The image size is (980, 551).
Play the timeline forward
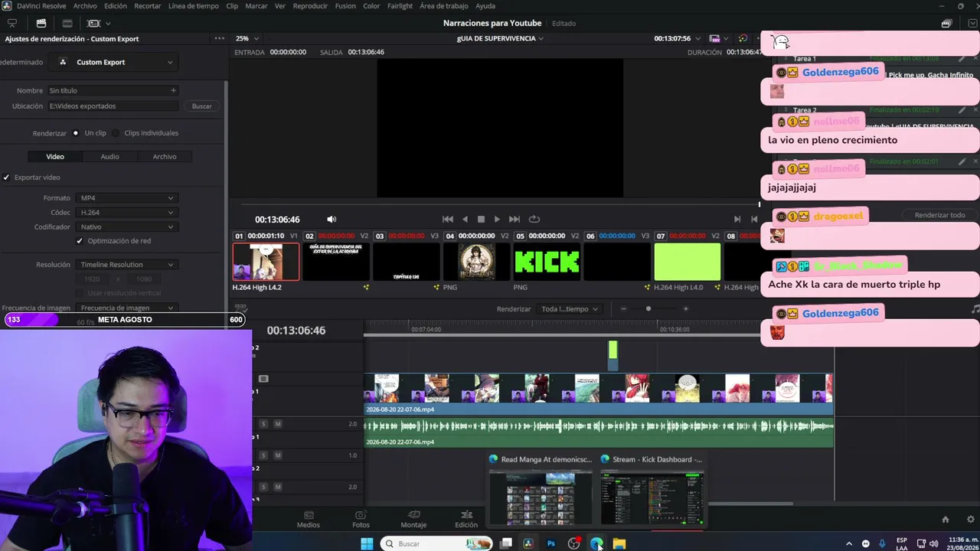[497, 220]
